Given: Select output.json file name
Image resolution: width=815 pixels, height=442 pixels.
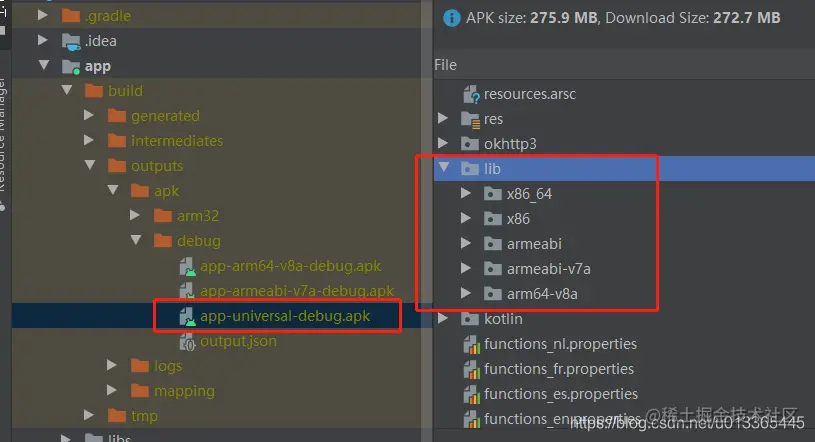Looking at the screenshot, I should pyautogui.click(x=238, y=342).
